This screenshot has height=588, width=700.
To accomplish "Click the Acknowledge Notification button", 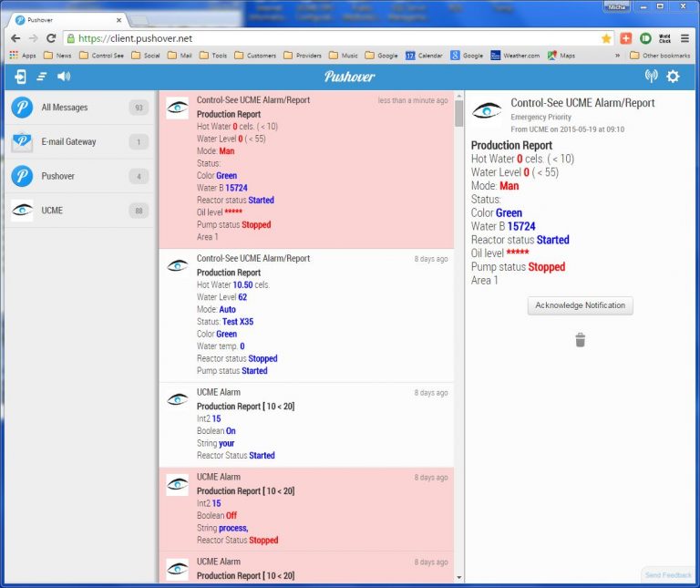I will pyautogui.click(x=580, y=305).
